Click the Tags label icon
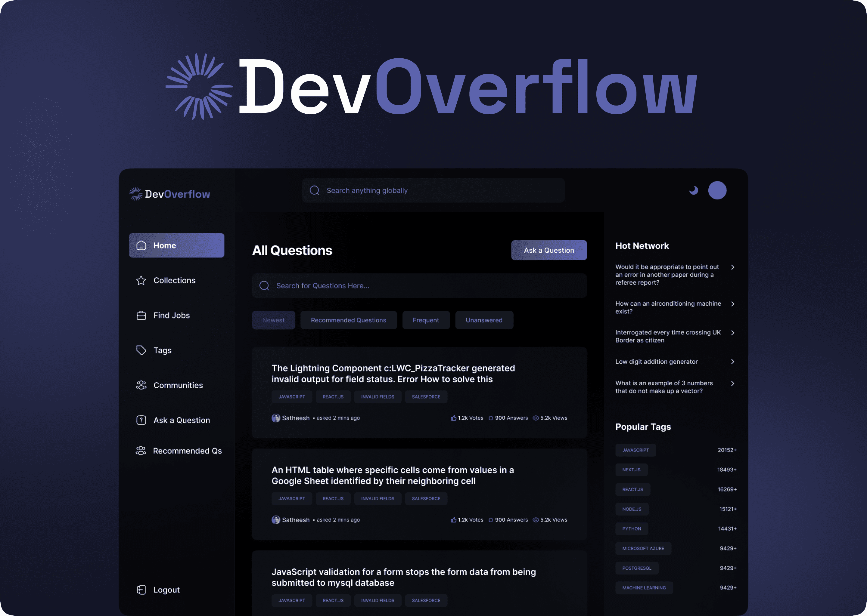Image resolution: width=867 pixels, height=616 pixels. [141, 350]
